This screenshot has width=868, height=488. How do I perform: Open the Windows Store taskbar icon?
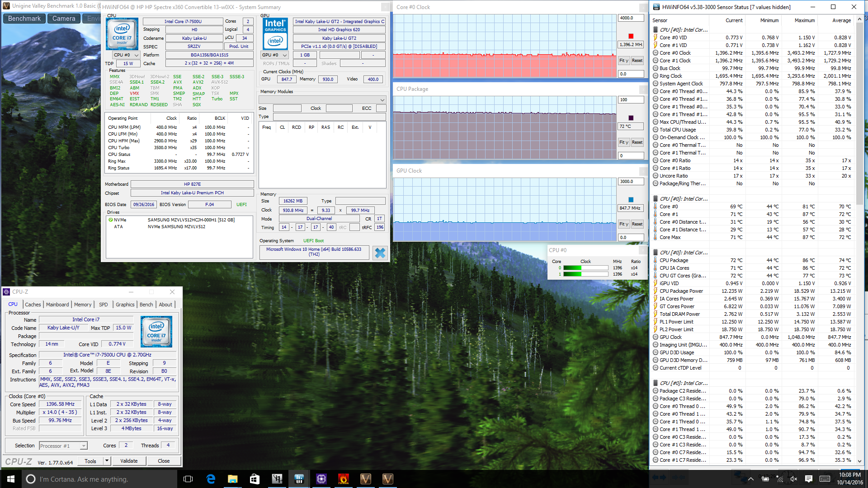[x=255, y=479]
